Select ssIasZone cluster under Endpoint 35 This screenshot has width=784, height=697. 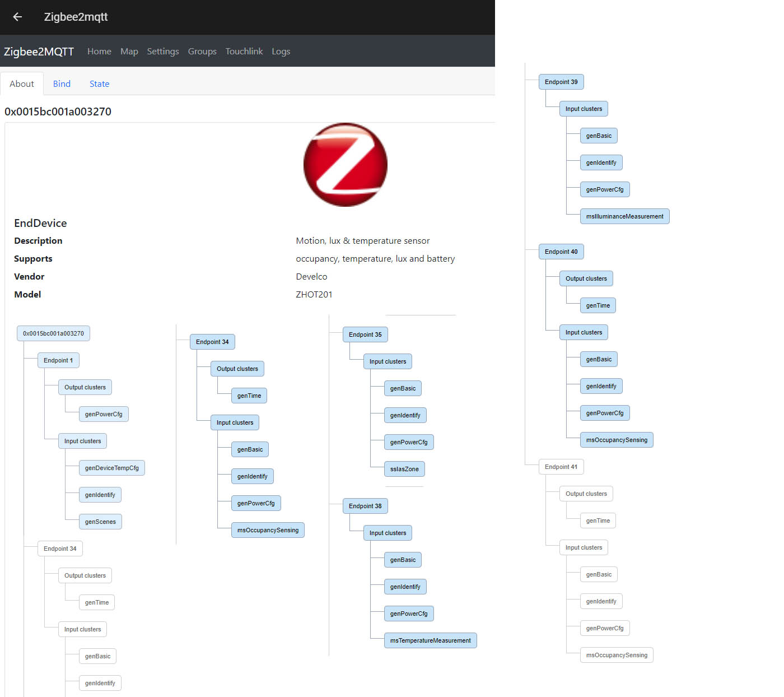(x=404, y=468)
